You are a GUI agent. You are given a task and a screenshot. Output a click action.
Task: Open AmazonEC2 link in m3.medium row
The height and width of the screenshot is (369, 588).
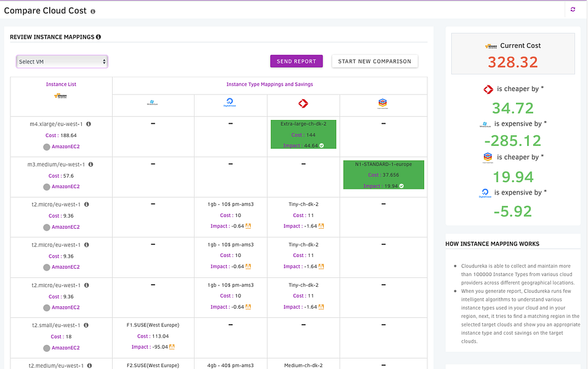click(x=66, y=186)
